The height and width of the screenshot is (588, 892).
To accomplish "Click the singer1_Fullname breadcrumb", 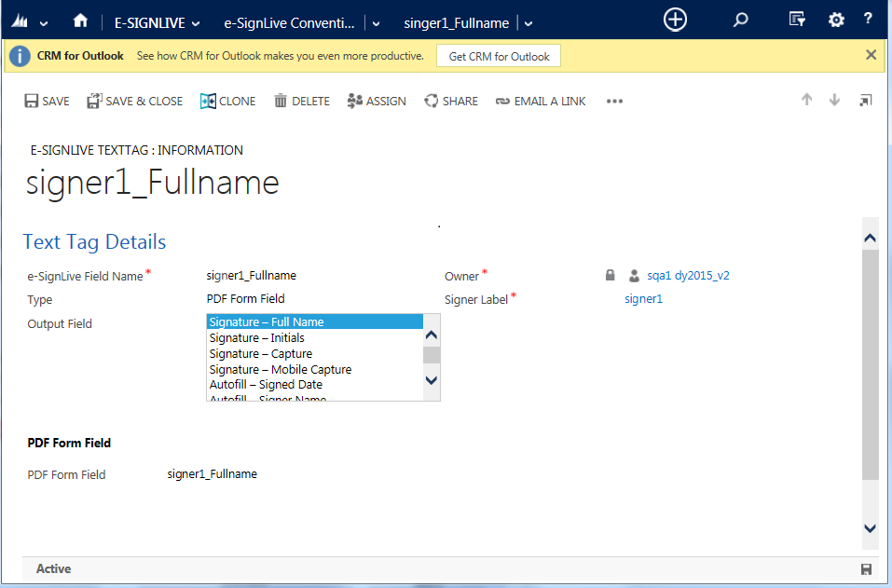I will 456,23.
